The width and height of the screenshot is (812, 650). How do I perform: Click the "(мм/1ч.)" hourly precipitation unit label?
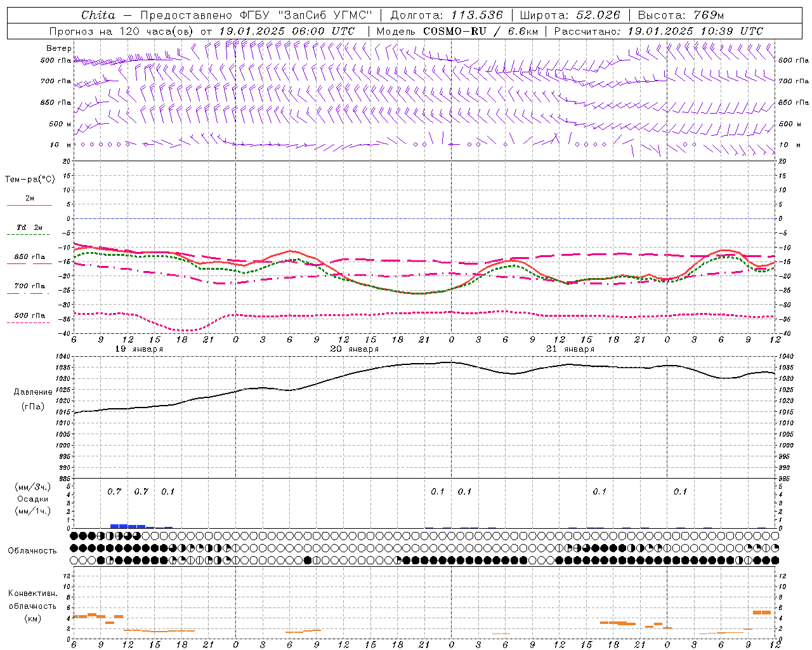click(33, 511)
